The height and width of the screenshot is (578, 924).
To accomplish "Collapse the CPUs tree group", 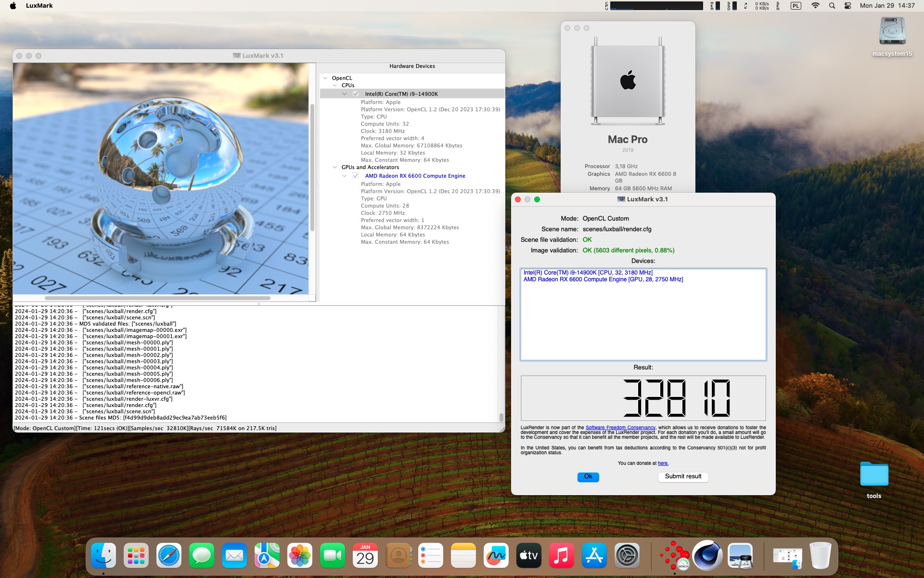I will [335, 85].
